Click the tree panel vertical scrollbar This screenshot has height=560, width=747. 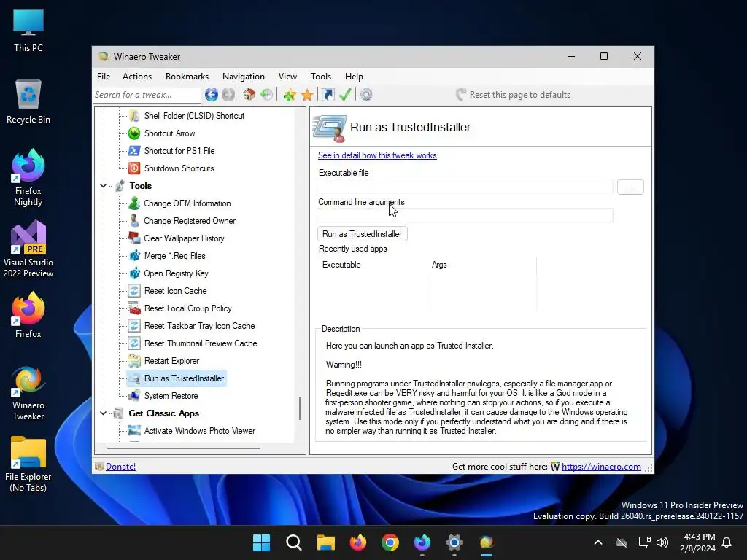point(299,408)
